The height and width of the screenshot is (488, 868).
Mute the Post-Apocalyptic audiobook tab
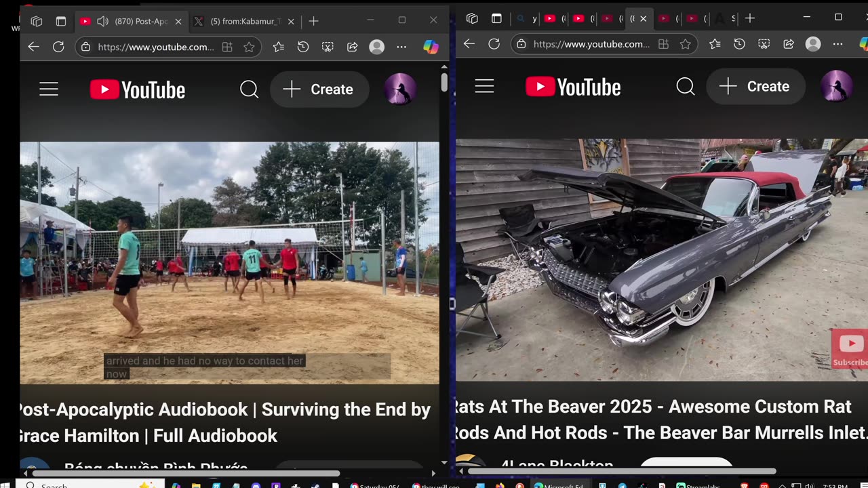pos(103,21)
